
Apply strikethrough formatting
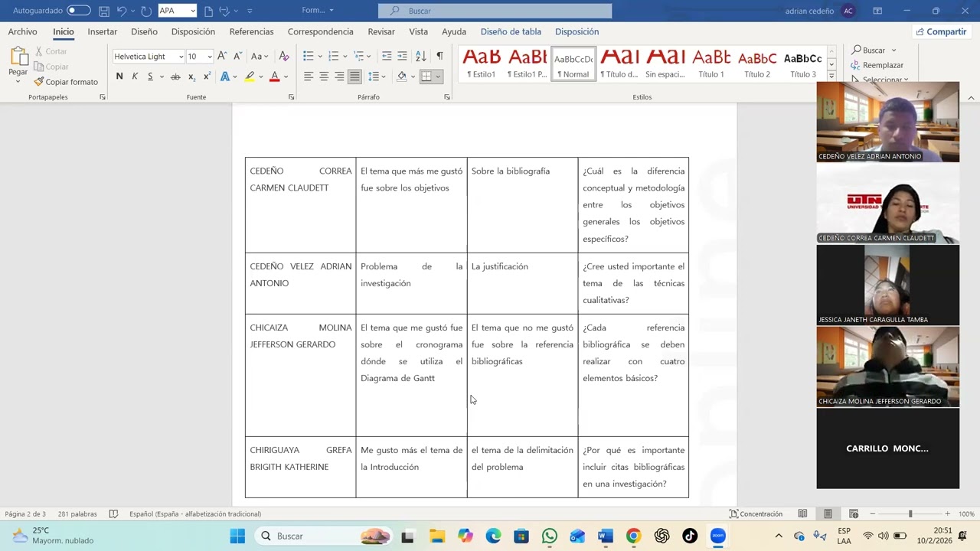point(175,77)
